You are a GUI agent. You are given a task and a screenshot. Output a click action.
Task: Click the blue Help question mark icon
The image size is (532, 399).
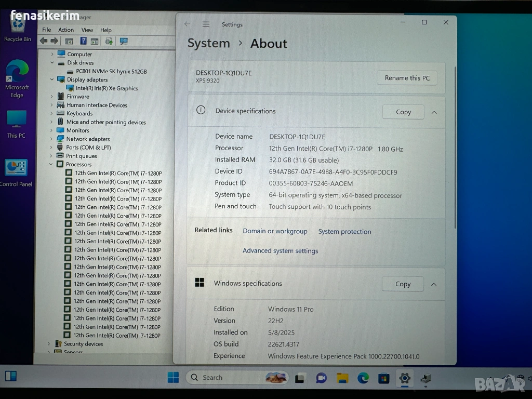click(x=83, y=41)
